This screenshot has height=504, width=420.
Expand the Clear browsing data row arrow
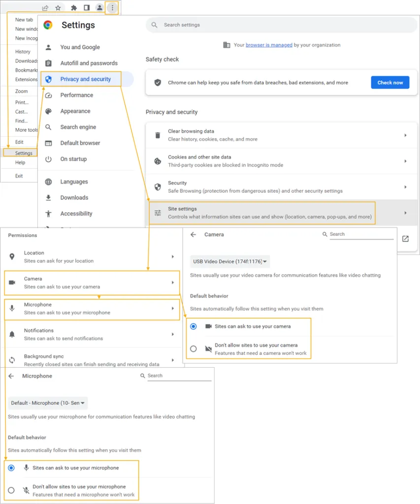point(405,135)
